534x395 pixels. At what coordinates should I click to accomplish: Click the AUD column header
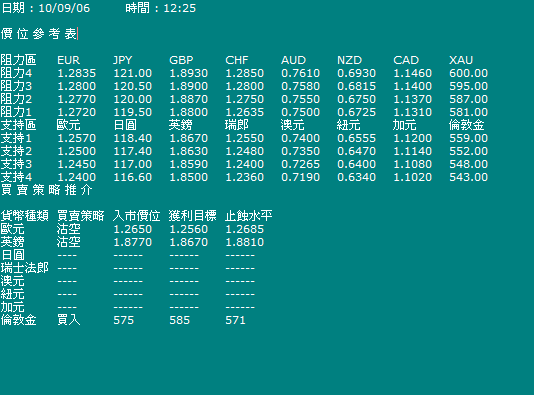coord(294,60)
